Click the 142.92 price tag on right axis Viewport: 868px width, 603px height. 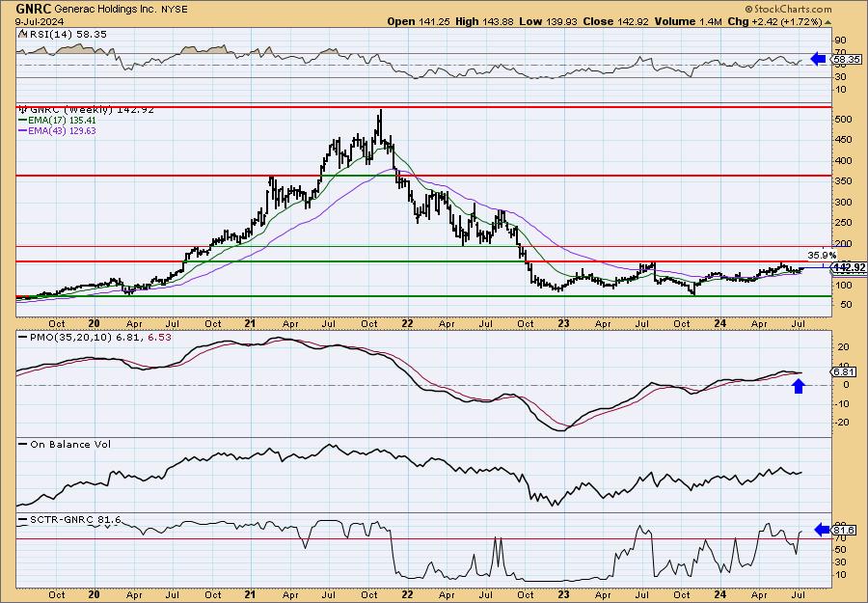click(849, 267)
